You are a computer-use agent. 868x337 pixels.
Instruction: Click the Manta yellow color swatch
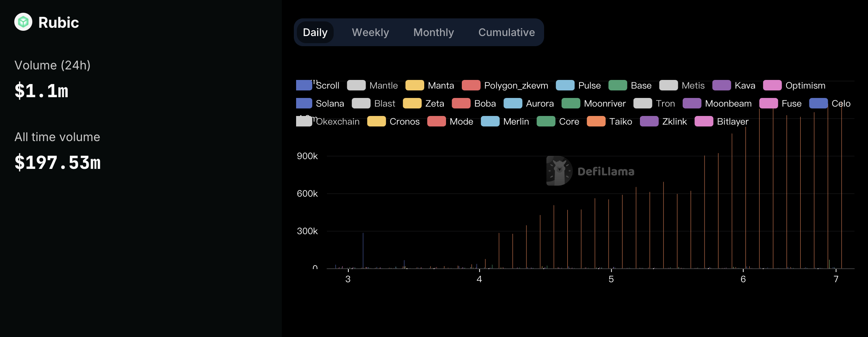[414, 86]
